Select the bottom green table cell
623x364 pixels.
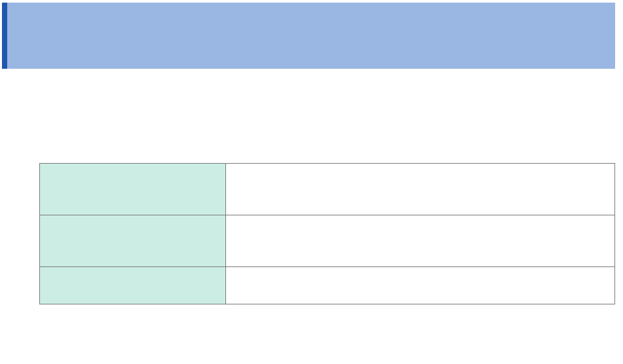pos(132,285)
